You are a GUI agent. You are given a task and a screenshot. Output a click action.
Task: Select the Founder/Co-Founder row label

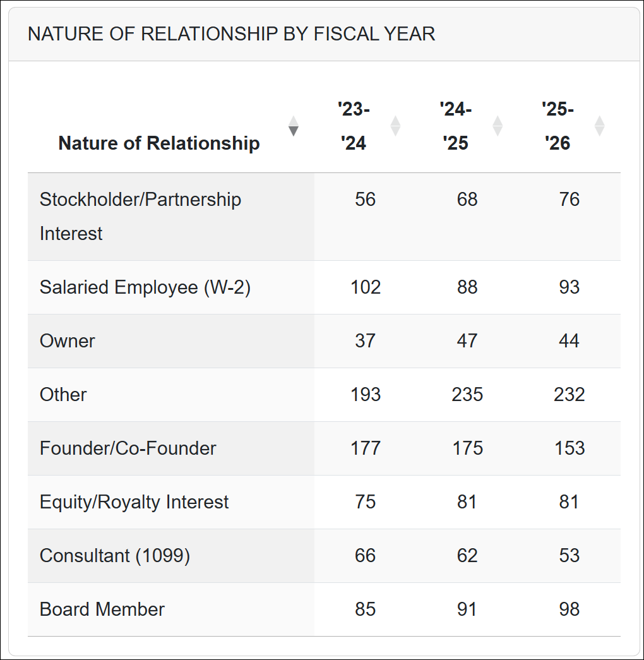(128, 448)
